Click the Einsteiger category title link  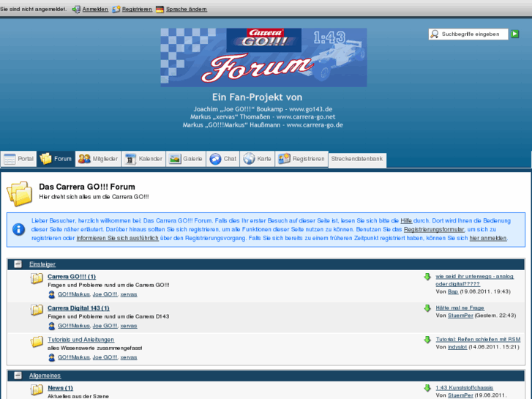click(42, 264)
